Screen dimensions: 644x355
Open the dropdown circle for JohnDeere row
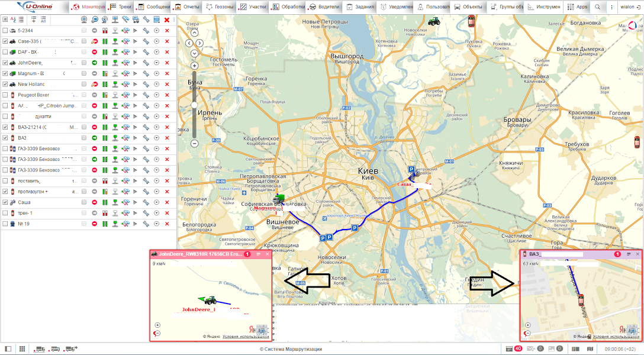point(156,63)
